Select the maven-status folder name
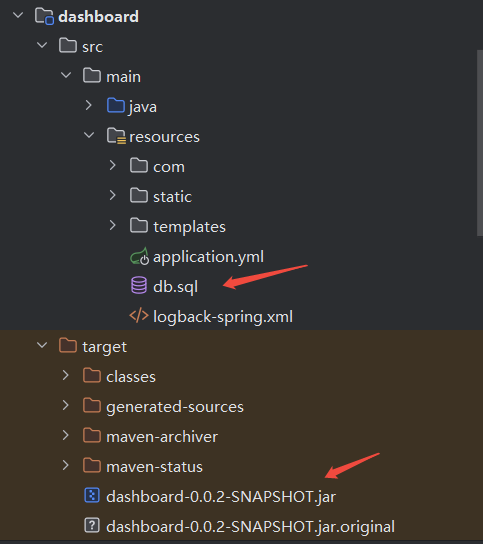The image size is (483, 544). (154, 467)
